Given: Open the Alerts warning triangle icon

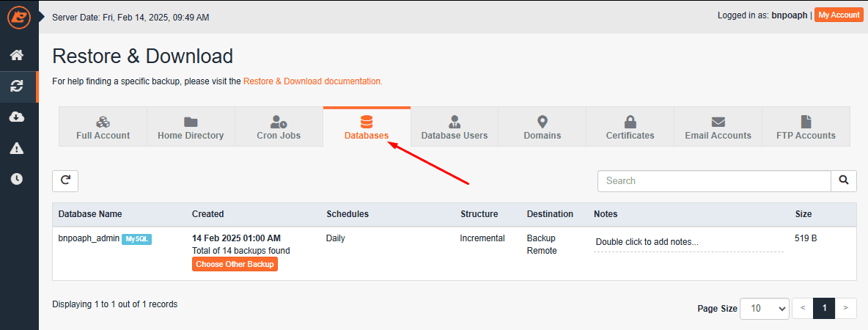Looking at the screenshot, I should coord(17,148).
